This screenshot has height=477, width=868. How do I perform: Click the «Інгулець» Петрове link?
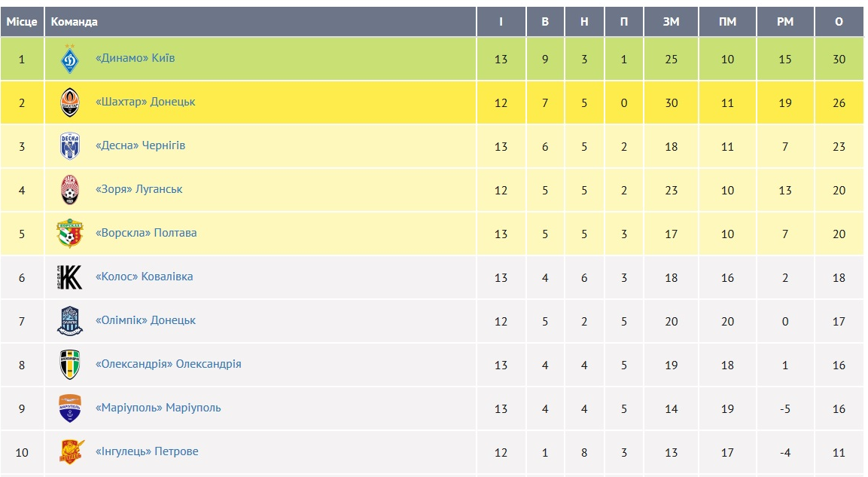coord(147,451)
